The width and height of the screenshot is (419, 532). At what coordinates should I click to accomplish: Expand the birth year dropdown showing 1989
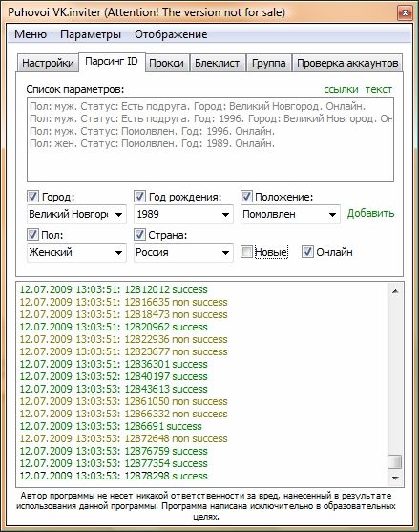click(x=183, y=214)
